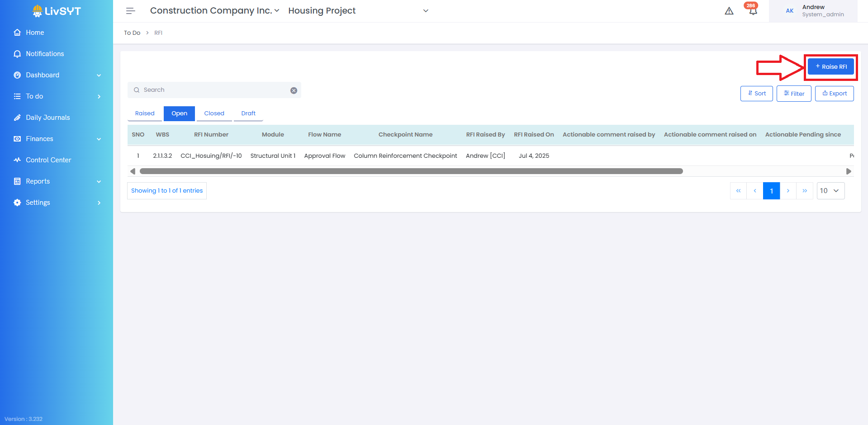This screenshot has width=868, height=425.
Task: Switch to the Draft tab
Action: (248, 113)
